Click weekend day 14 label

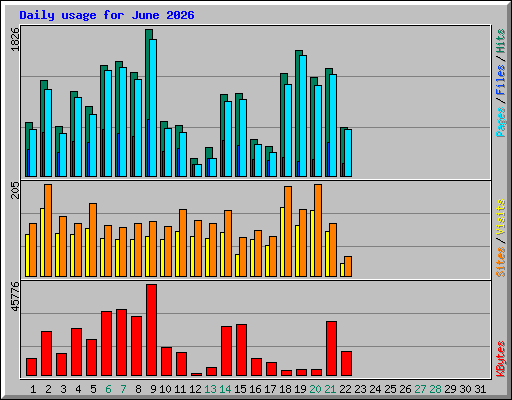point(225,389)
